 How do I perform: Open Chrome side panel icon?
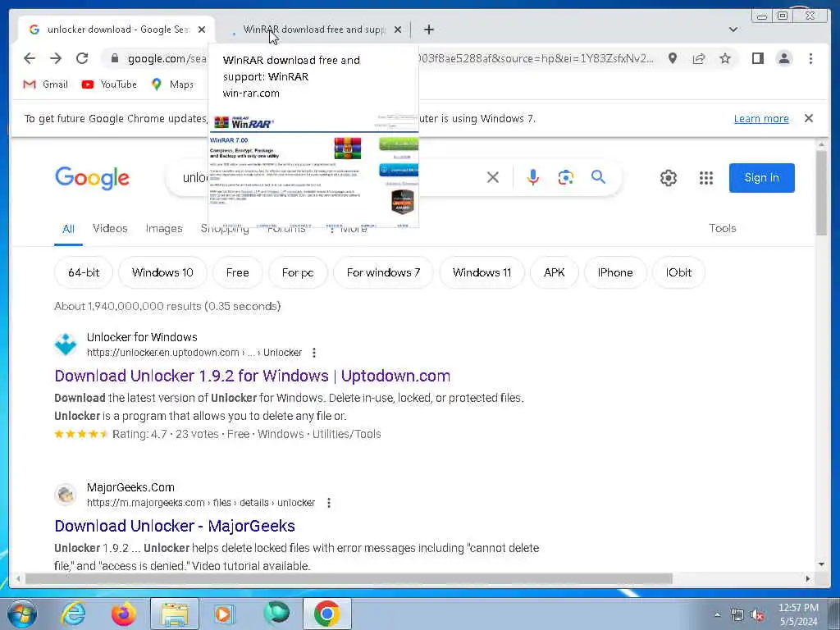coord(757,58)
